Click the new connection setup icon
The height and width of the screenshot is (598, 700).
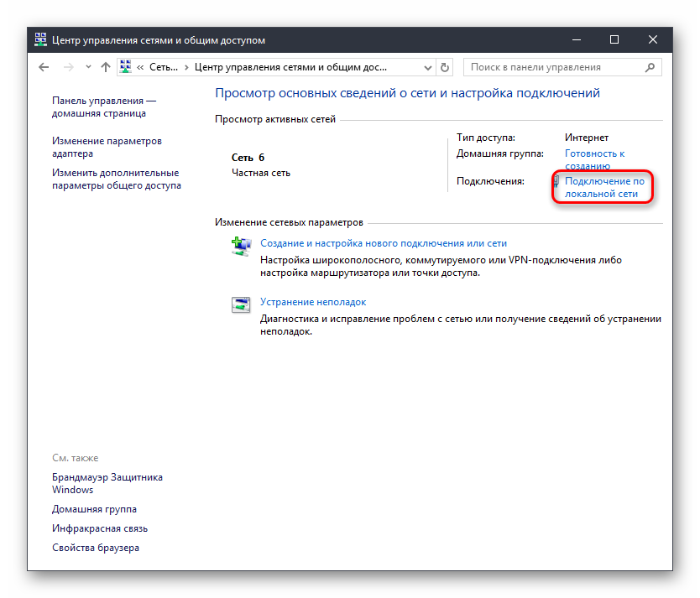click(x=241, y=245)
